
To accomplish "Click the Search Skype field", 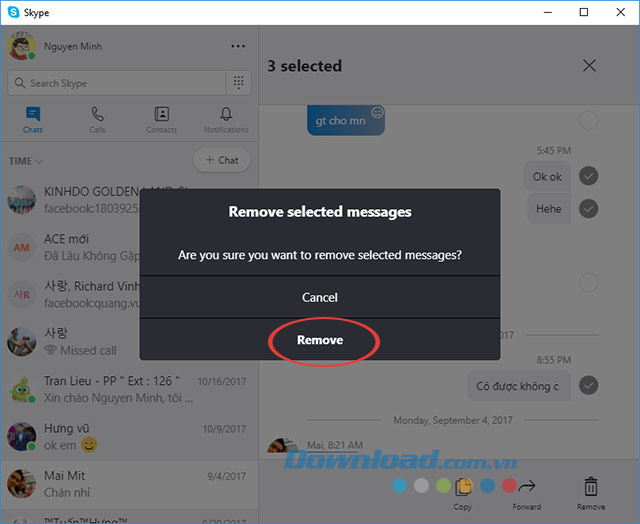I will (117, 83).
